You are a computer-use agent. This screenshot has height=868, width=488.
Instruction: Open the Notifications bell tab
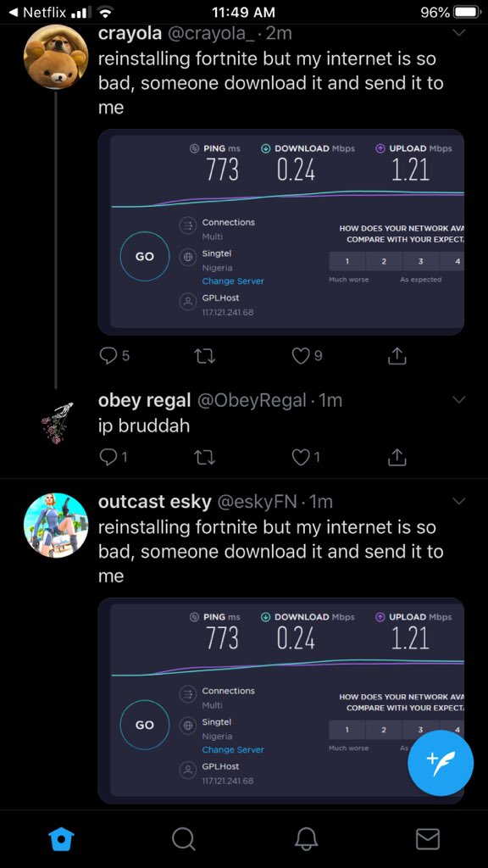(x=305, y=838)
